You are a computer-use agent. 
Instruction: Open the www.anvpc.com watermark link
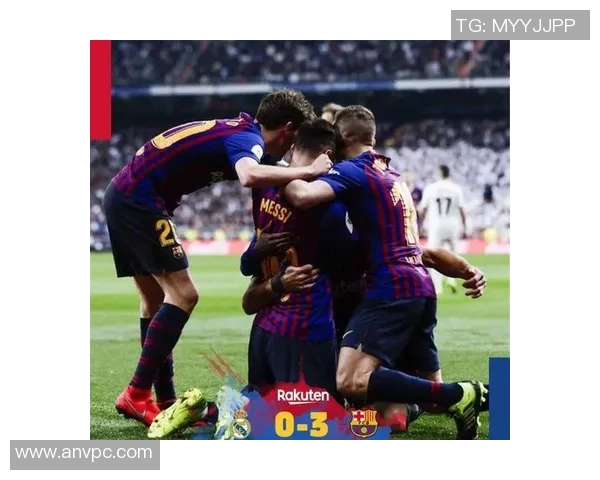click(85, 455)
